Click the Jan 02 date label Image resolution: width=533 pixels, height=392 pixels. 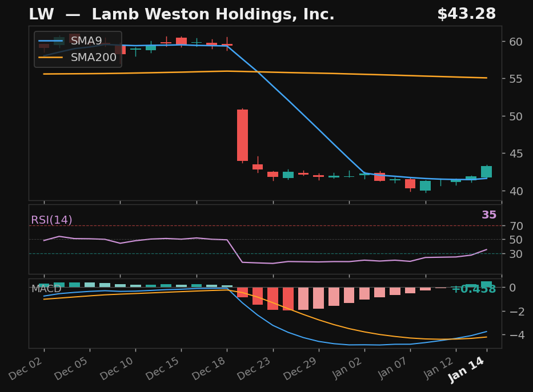pyautogui.click(x=347, y=368)
